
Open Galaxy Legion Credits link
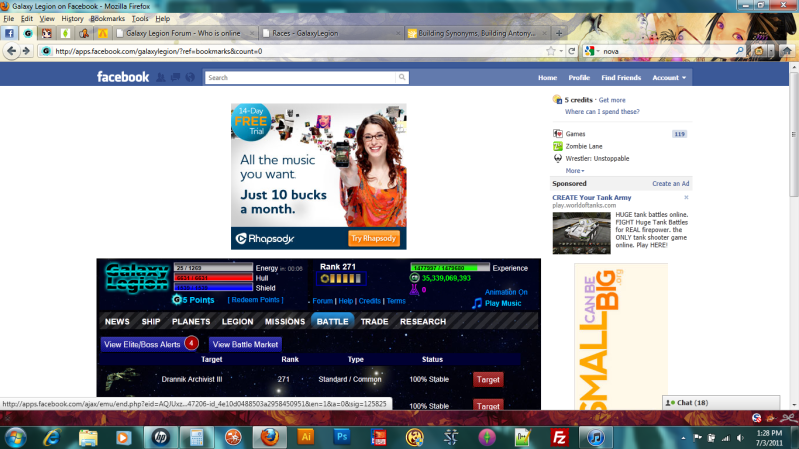tap(369, 301)
